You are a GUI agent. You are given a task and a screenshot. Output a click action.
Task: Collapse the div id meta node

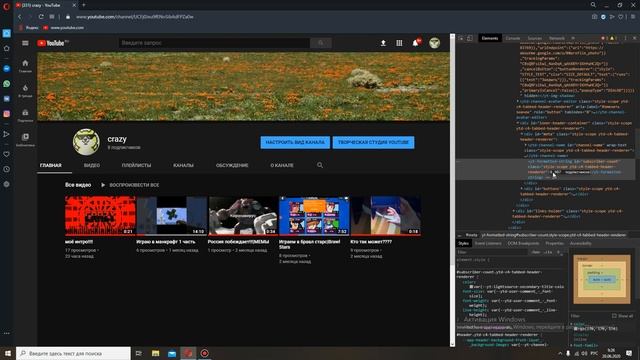click(522, 134)
